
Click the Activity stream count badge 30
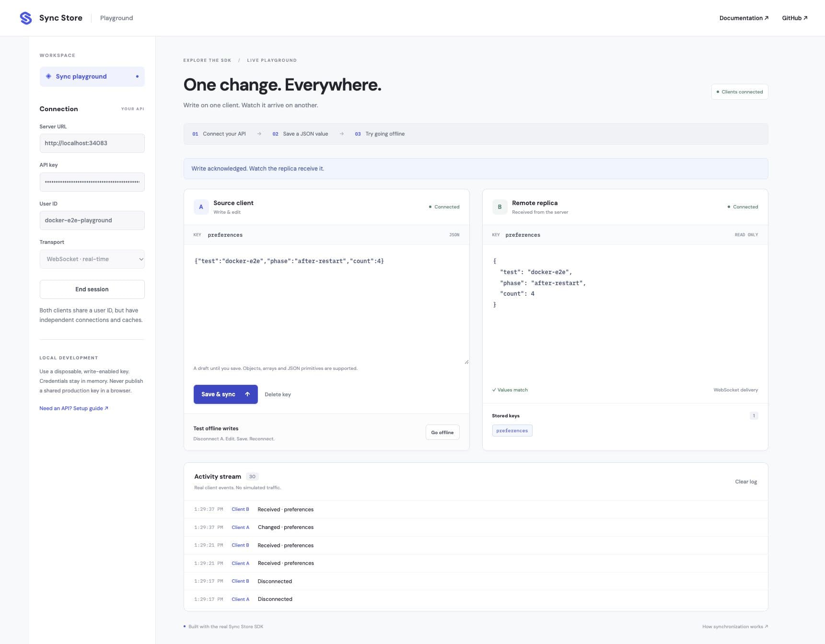[x=252, y=477]
